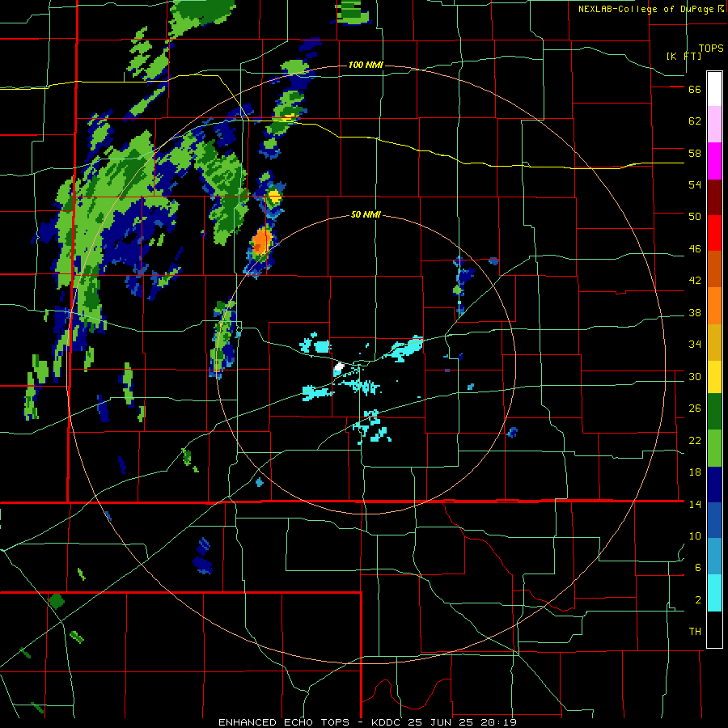Click the '34' legend value
The height and width of the screenshot is (728, 728).
pos(695,345)
